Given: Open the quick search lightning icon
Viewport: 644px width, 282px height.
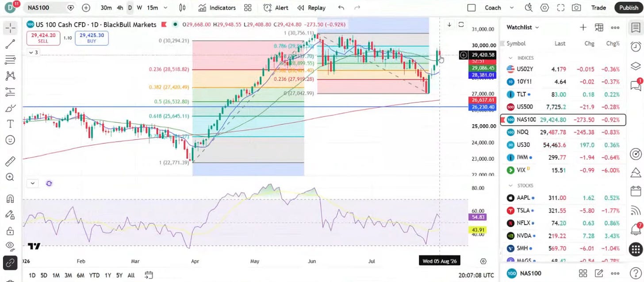Looking at the screenshot, I should [x=529, y=8].
